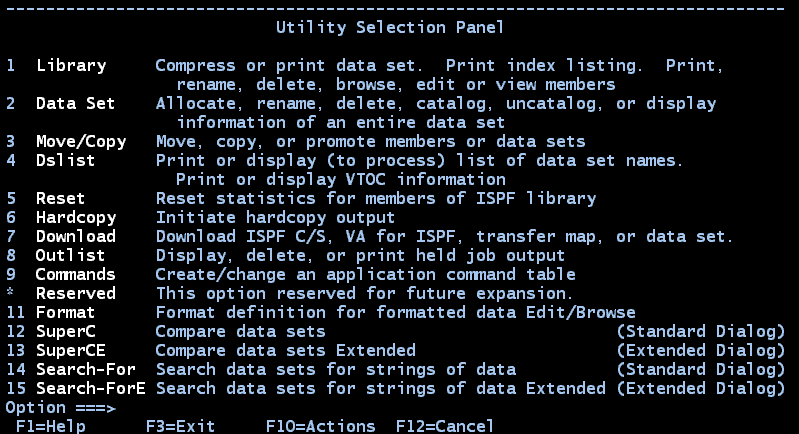The width and height of the screenshot is (799, 434).
Task: Click the F3=Exit function key
Action: tap(180, 426)
